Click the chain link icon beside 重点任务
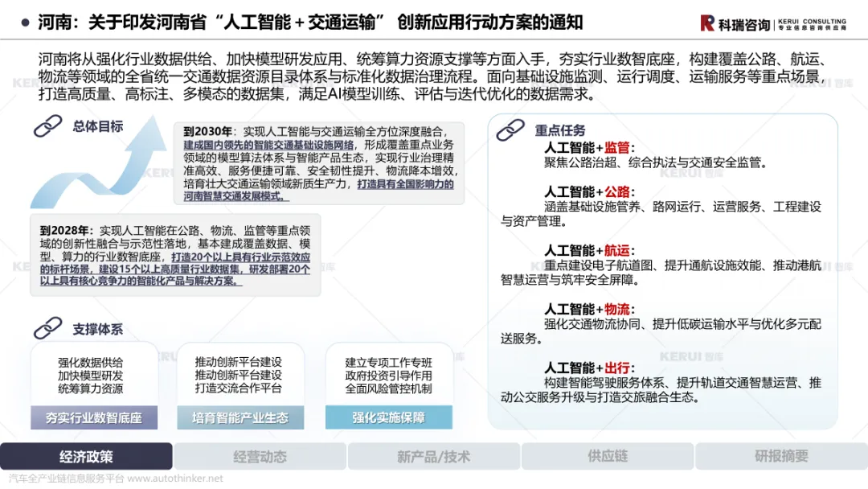 (x=510, y=130)
